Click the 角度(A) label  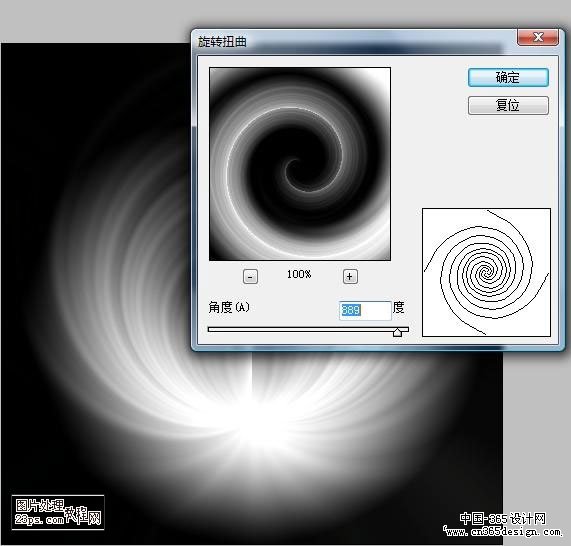pos(229,307)
